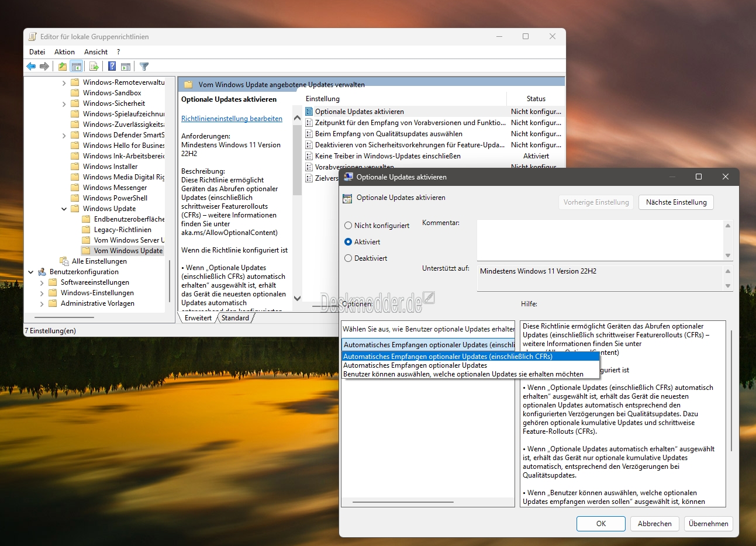Toggle the show/hide action pane icon
This screenshot has height=546, width=756.
pos(126,67)
